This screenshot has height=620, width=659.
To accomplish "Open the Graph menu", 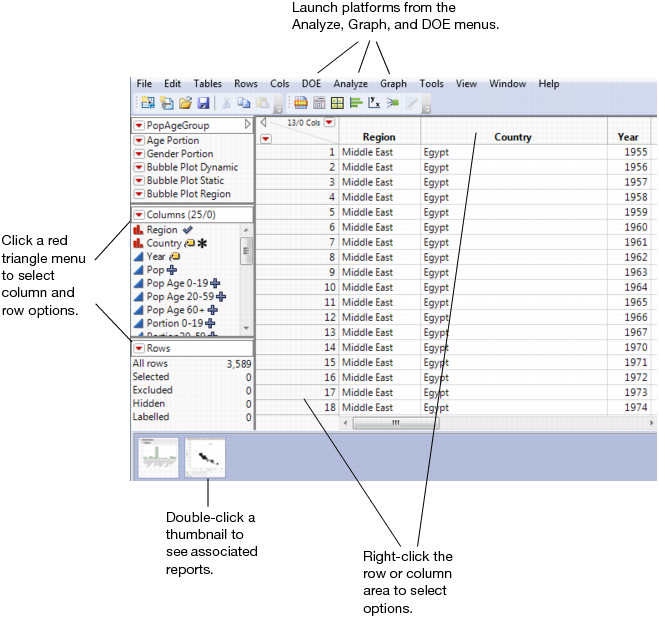I will pos(393,84).
